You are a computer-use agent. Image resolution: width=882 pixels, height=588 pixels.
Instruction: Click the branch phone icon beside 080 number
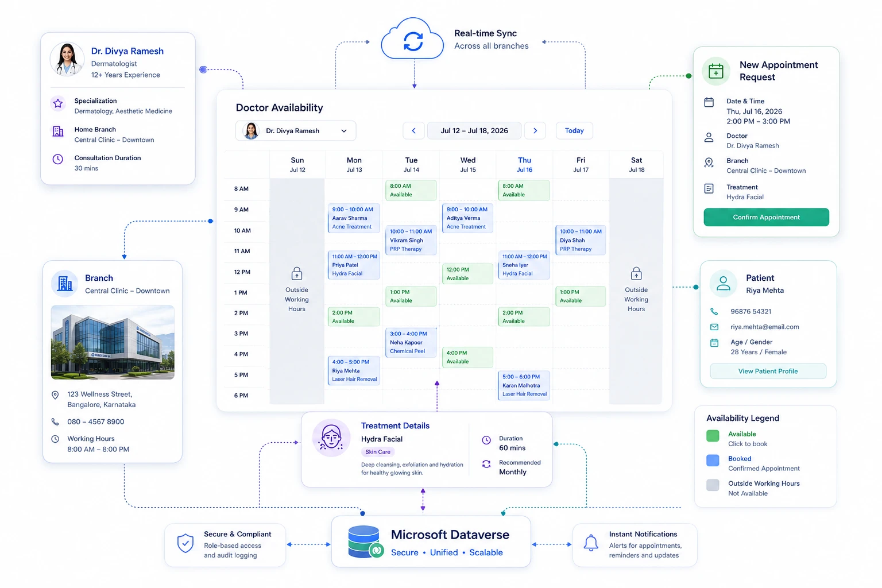click(x=55, y=421)
